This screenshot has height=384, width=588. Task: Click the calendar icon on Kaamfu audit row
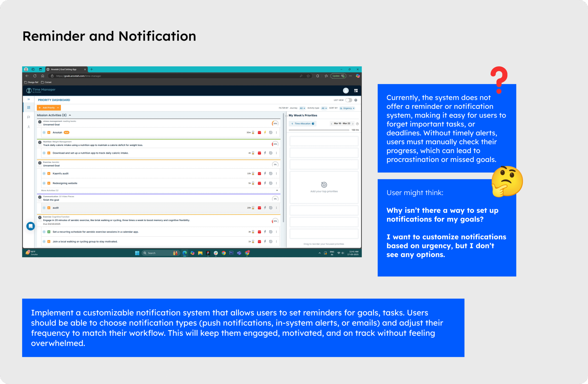[x=259, y=174]
